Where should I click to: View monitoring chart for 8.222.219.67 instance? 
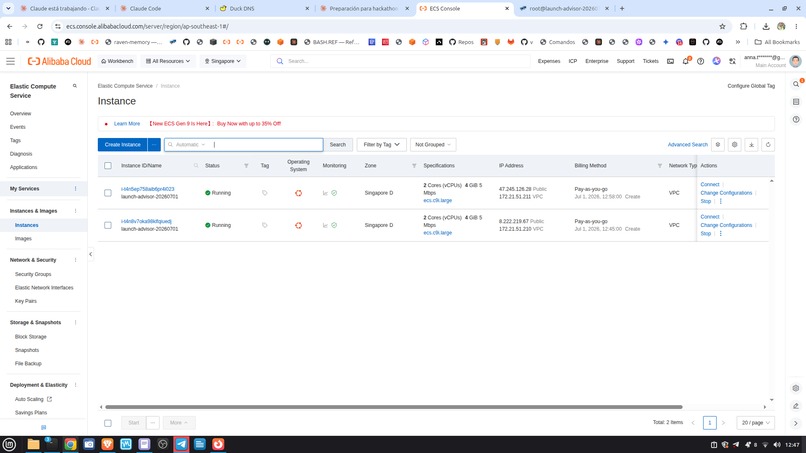pyautogui.click(x=325, y=225)
